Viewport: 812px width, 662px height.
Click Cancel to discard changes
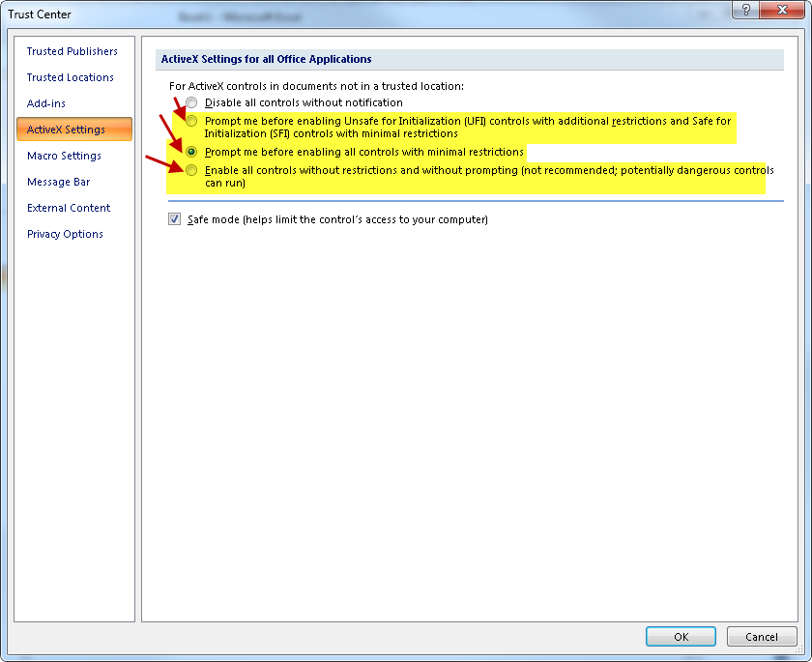tap(762, 637)
